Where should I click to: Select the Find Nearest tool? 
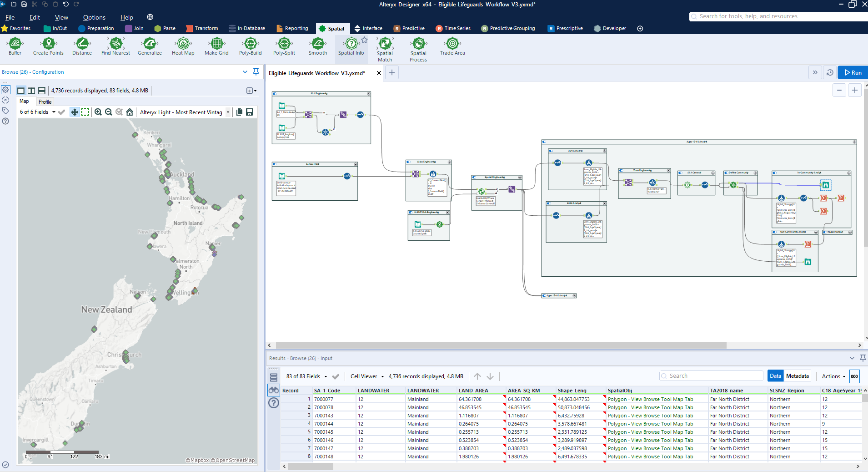115,46
